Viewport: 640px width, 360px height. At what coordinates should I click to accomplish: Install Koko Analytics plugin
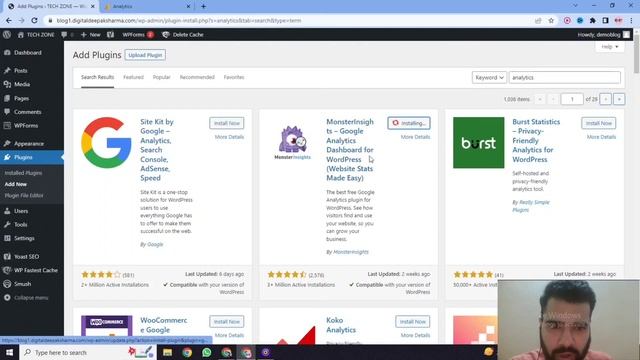click(413, 322)
